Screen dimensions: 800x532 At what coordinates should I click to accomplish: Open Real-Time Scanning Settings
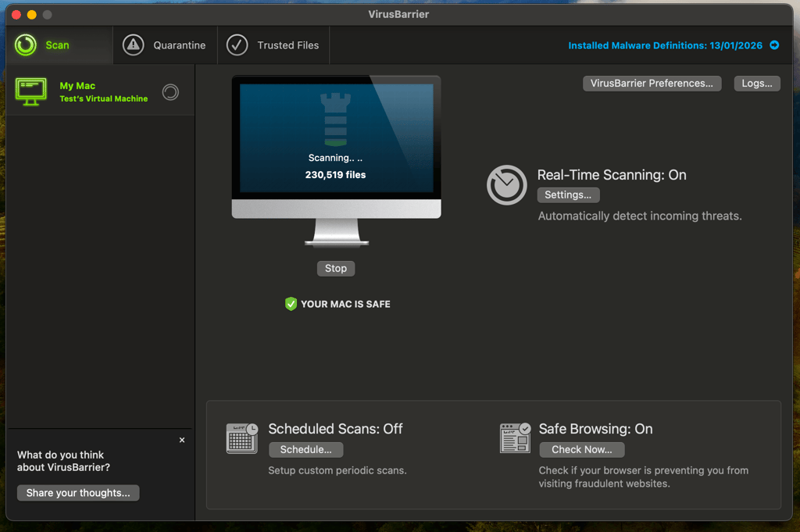568,195
